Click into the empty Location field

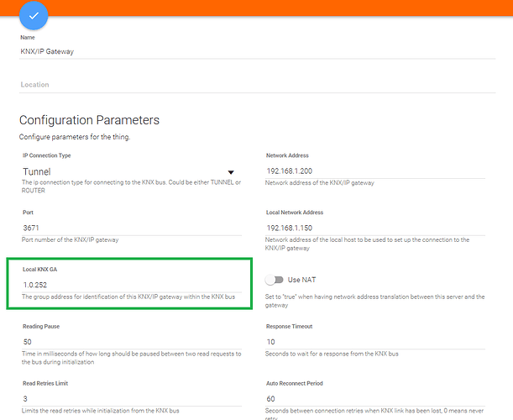(126, 85)
